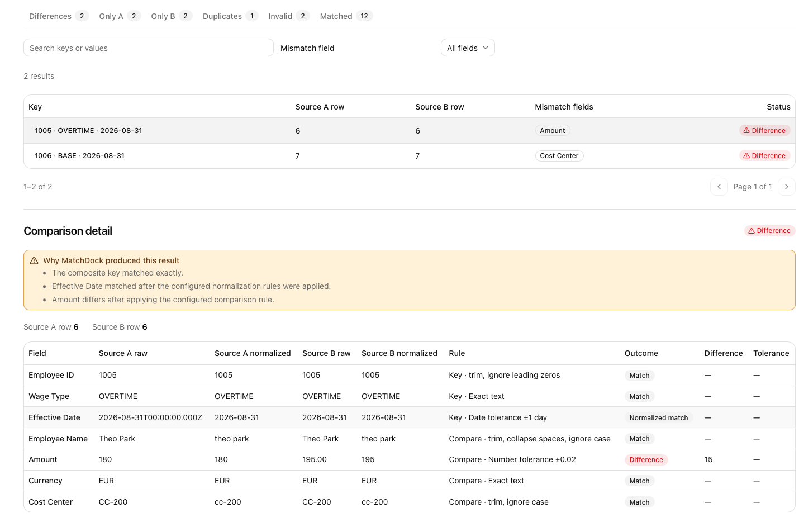Open the Differences tab

point(59,16)
